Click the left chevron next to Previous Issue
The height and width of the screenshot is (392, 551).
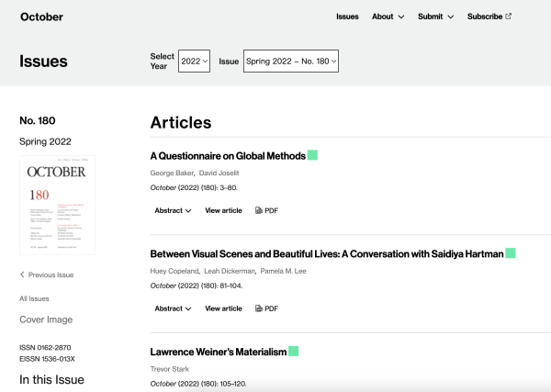22,274
